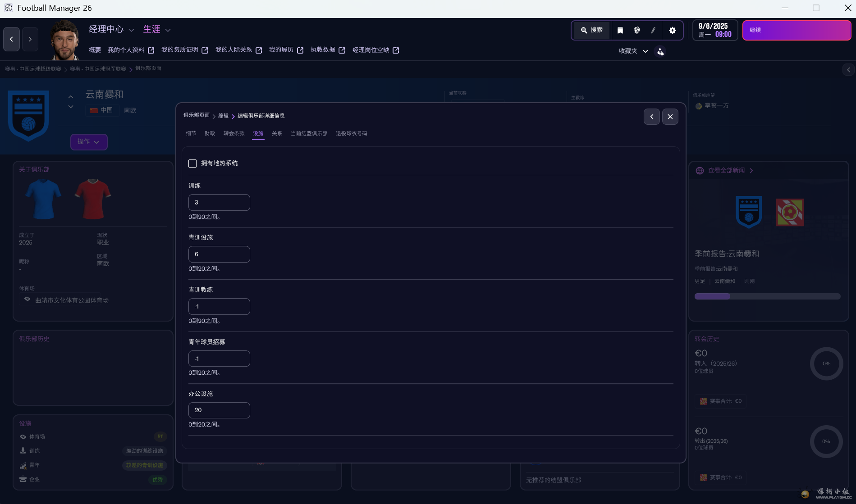Click the 办公设施 value input field

(219, 410)
